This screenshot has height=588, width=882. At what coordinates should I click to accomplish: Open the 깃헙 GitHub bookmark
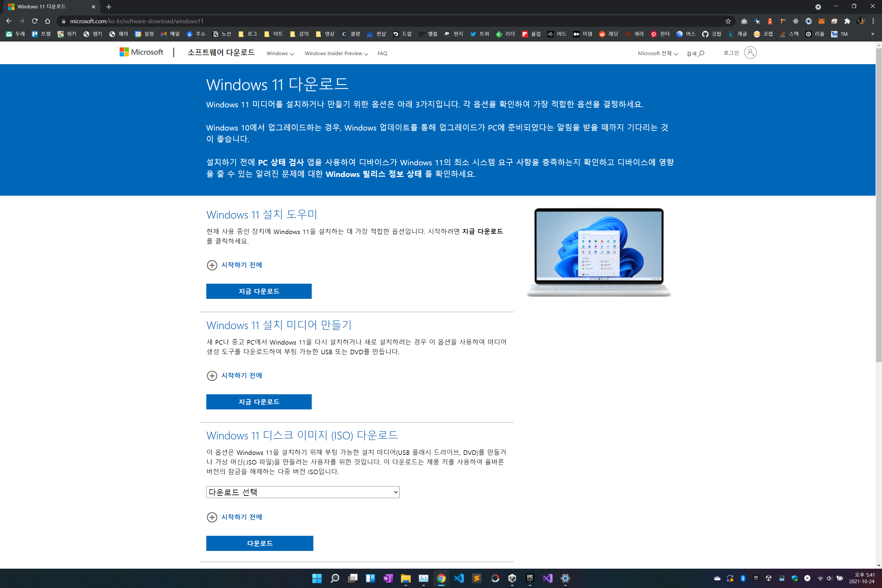[712, 34]
